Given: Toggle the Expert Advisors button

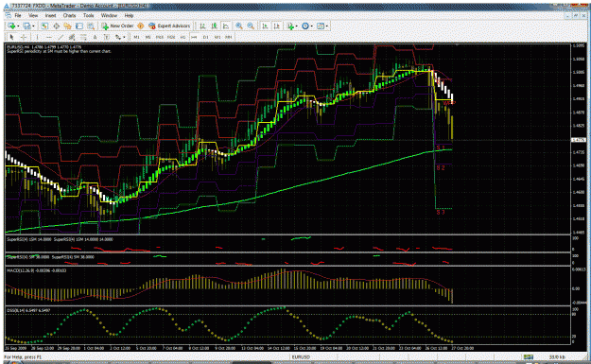Looking at the screenshot, I should point(169,26).
